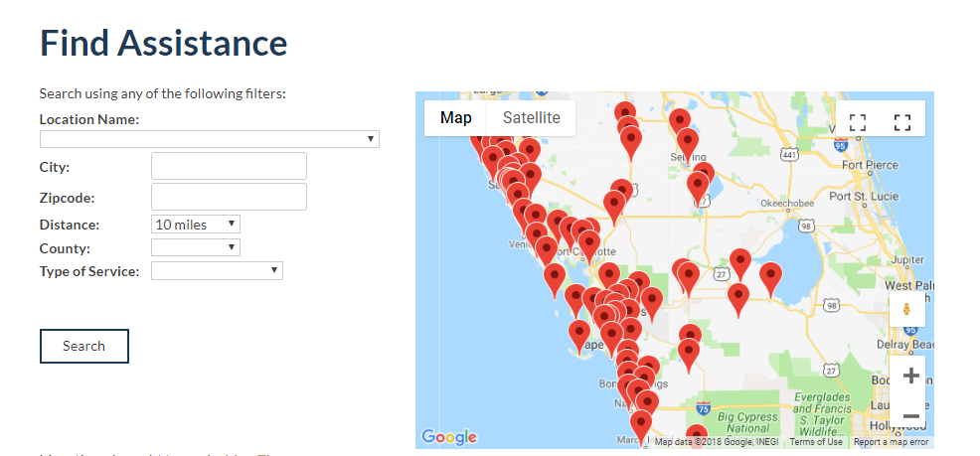Select the easternmost red marker near Lake Okeechobee
980x456 pixels.
[x=770, y=277]
